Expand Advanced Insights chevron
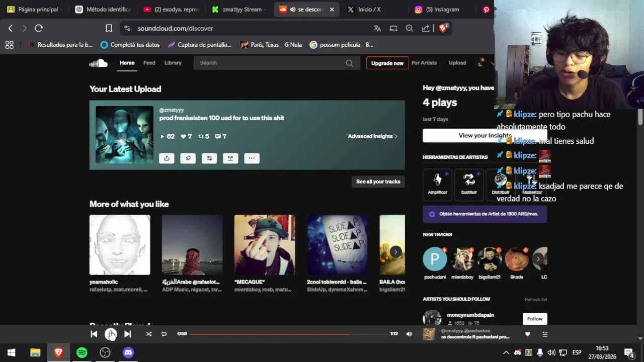The image size is (644, 362). [x=396, y=136]
